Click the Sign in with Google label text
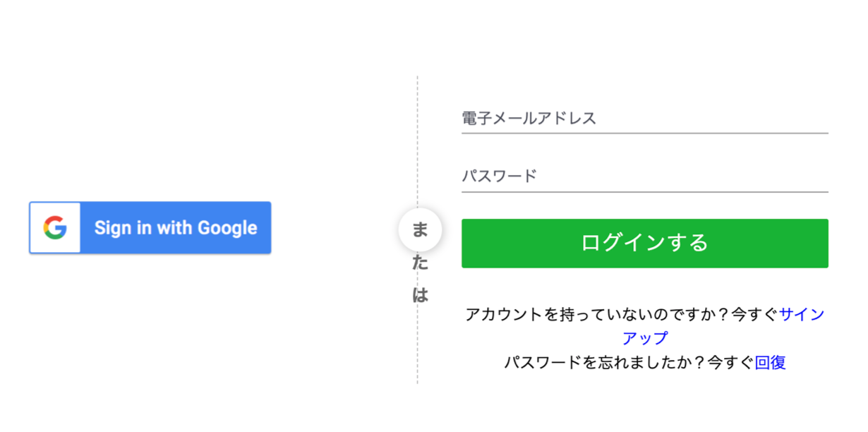The height and width of the screenshot is (432, 868). pyautogui.click(x=176, y=228)
